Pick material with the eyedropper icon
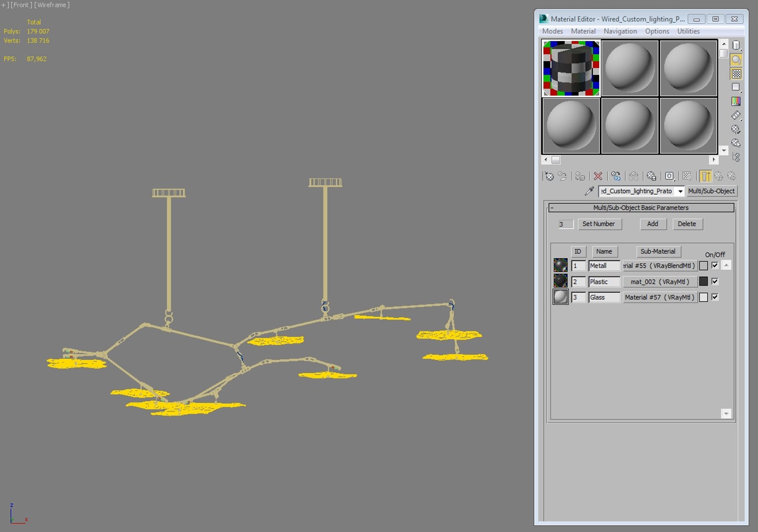 click(x=589, y=191)
